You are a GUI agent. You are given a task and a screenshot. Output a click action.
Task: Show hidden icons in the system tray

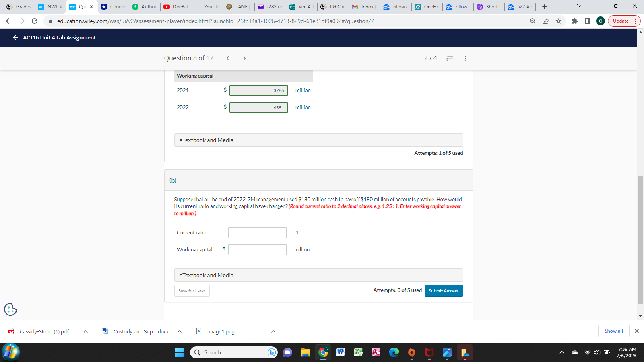click(x=561, y=352)
